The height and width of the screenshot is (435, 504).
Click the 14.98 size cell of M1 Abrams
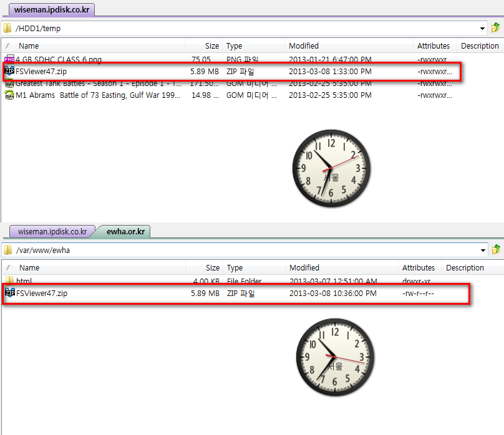205,95
